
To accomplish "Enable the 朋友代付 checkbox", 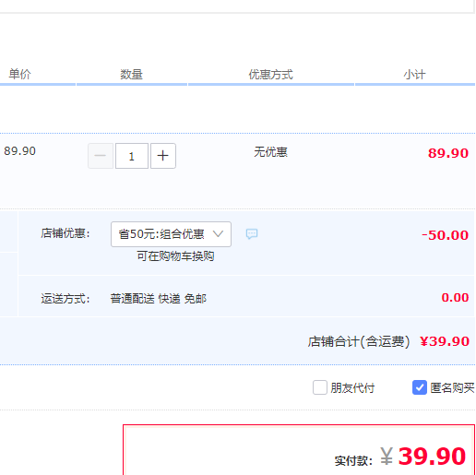I will [x=320, y=387].
